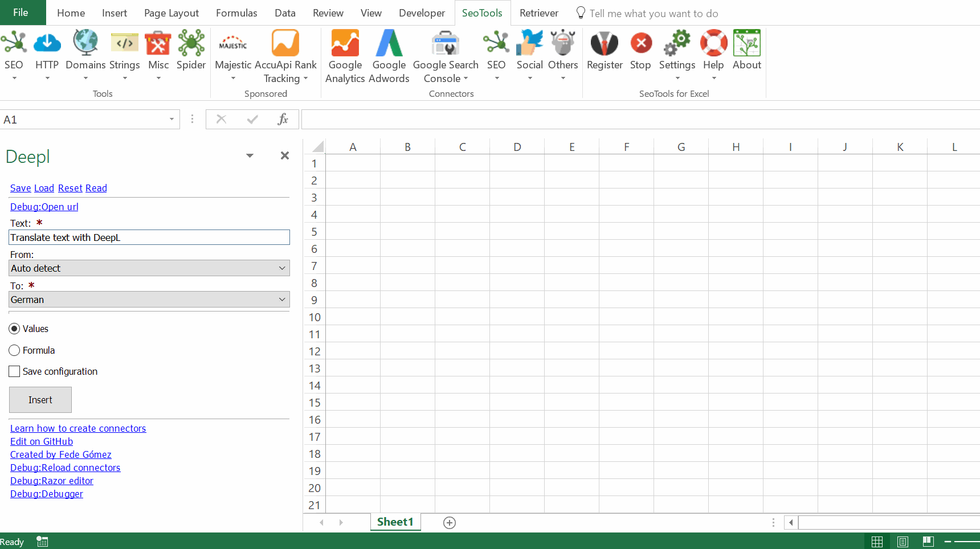The width and height of the screenshot is (980, 549).
Task: Switch to the Developer ribbon tab
Action: (x=422, y=13)
